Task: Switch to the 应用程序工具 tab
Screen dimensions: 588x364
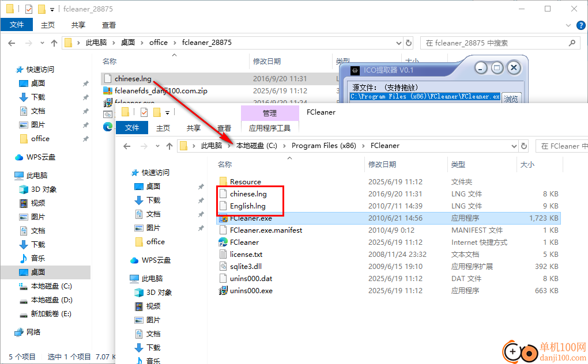Action: pos(270,128)
